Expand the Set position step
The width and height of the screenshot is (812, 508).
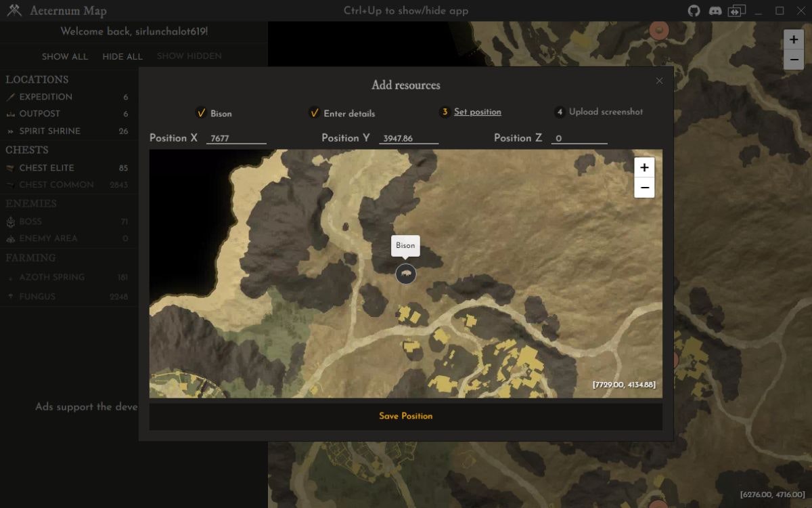pos(478,112)
